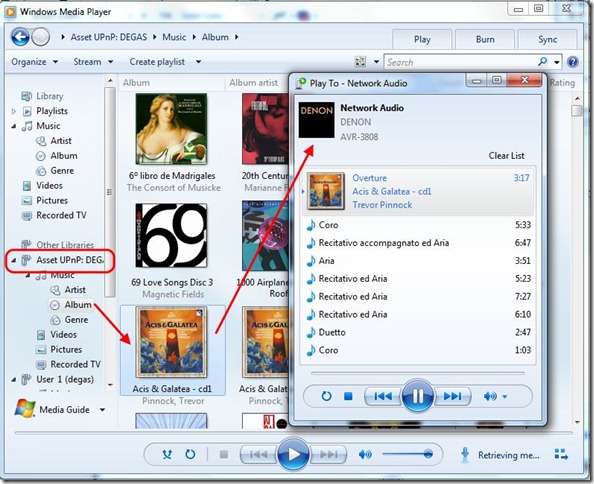Open the Media Guide button
Screen dimensions: 594x484
pos(52,409)
